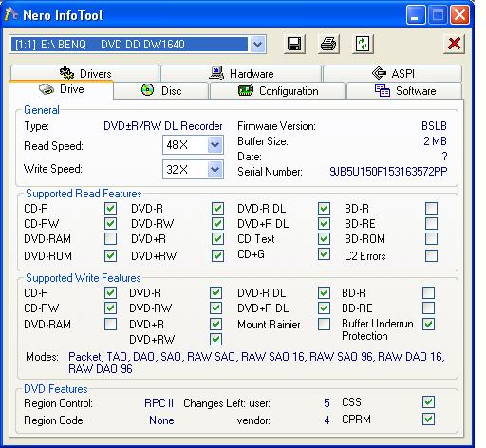The height and width of the screenshot is (448, 486).
Task: Toggle CD-RW read feature checkbox
Action: tap(110, 224)
